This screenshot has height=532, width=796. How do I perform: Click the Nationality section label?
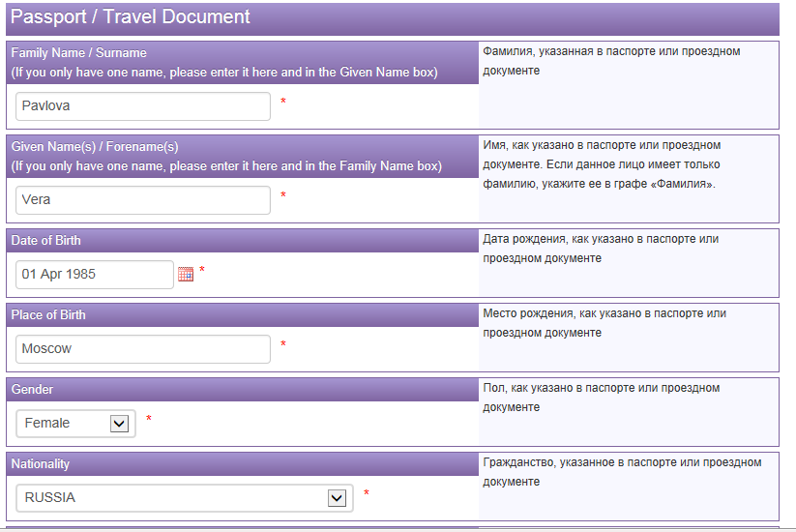pyautogui.click(x=40, y=464)
